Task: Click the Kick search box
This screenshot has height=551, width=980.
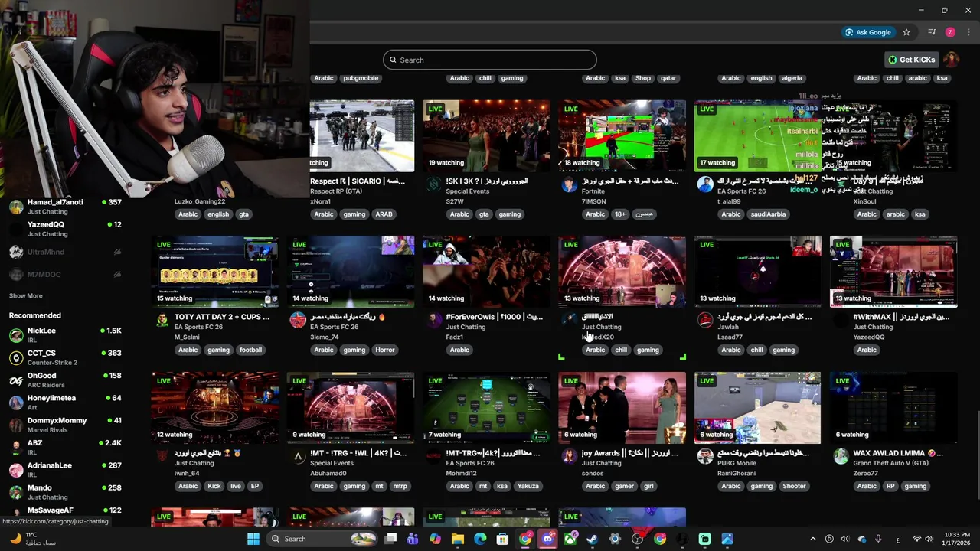Action: pos(490,60)
